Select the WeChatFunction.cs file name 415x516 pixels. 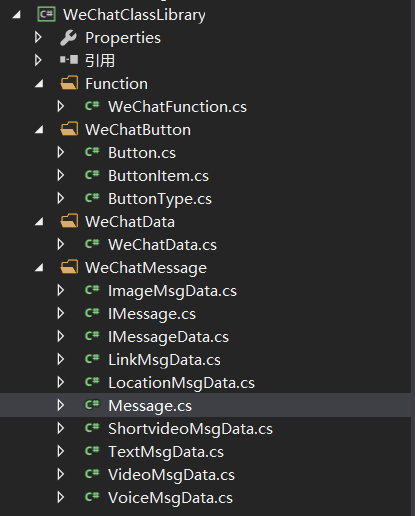pyautogui.click(x=177, y=107)
